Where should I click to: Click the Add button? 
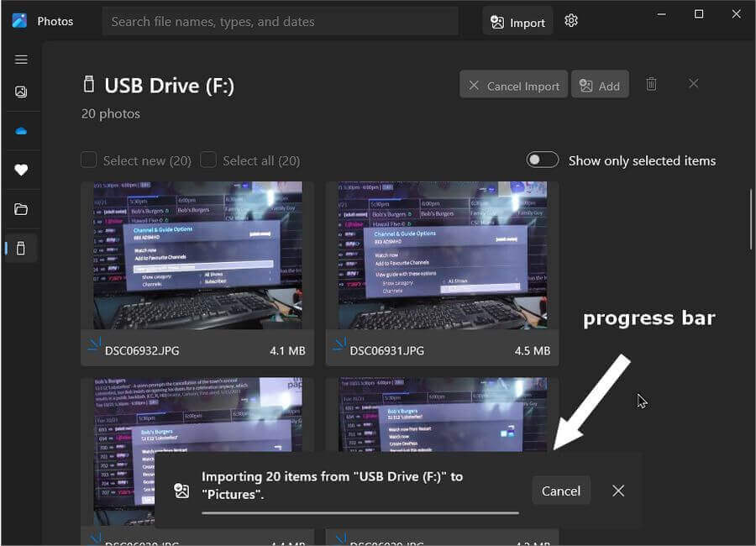click(x=600, y=85)
